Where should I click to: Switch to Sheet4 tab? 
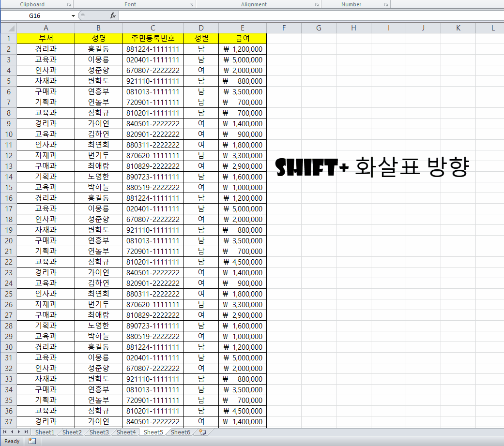[x=126, y=432]
